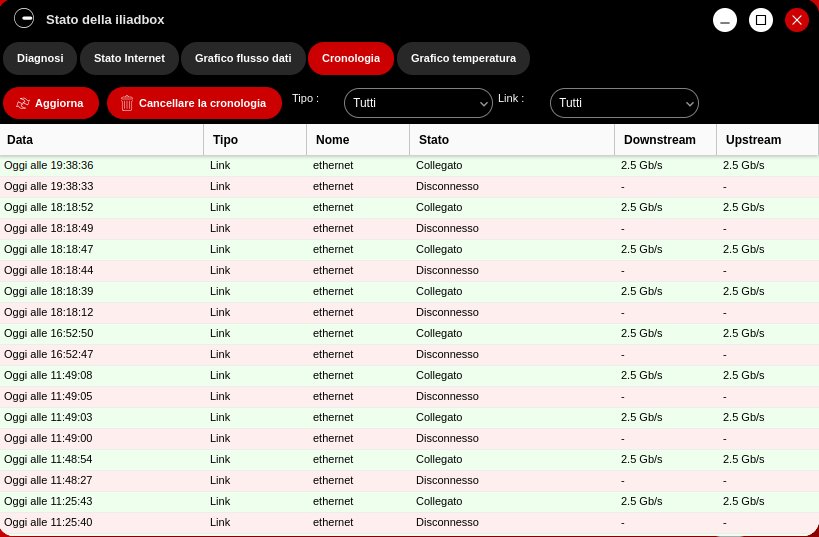
Task: Click Link type in the 11:25:40 row
Action: [x=220, y=522]
